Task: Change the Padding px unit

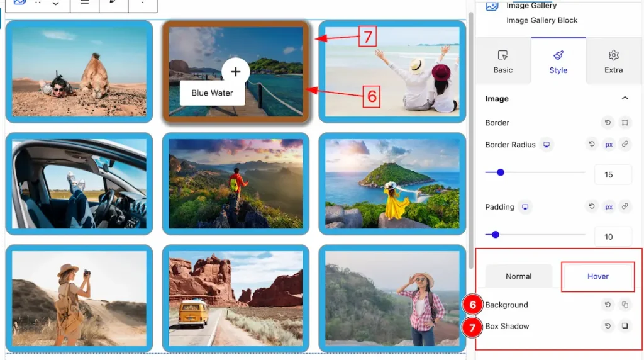Action: point(609,206)
